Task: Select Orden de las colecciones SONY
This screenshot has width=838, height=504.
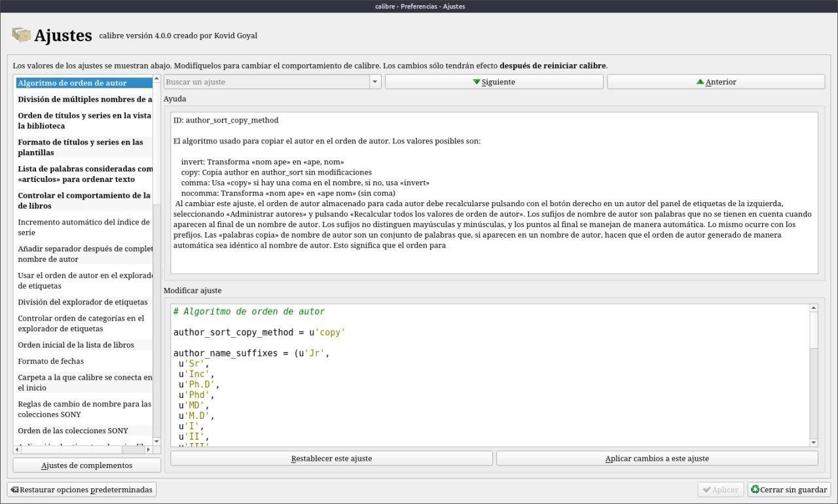Action: [73, 431]
